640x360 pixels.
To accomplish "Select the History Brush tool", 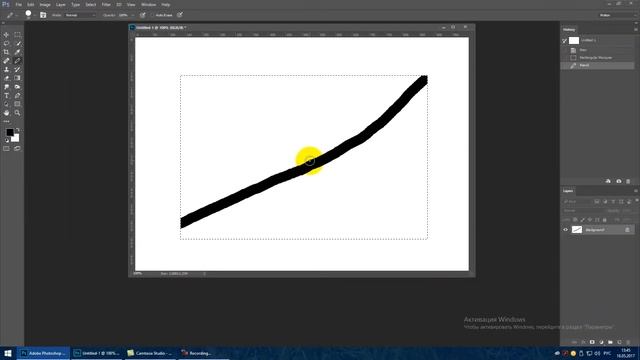I will (x=17, y=69).
